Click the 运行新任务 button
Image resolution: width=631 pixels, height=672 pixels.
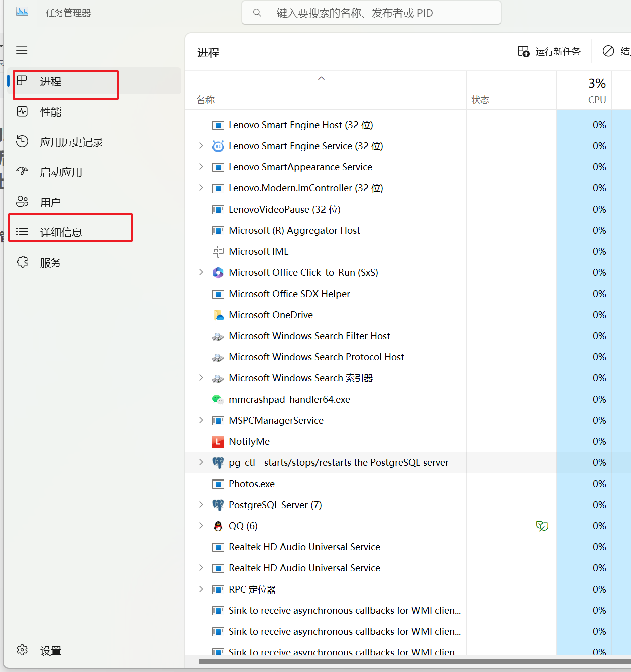coord(549,51)
